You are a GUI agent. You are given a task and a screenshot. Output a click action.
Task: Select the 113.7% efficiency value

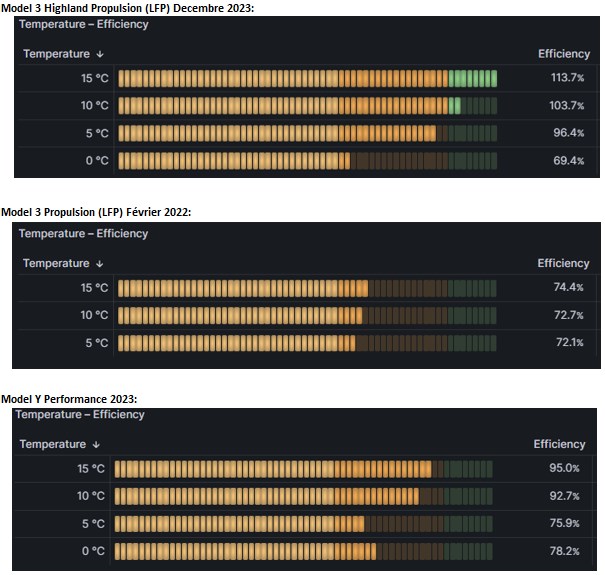567,78
